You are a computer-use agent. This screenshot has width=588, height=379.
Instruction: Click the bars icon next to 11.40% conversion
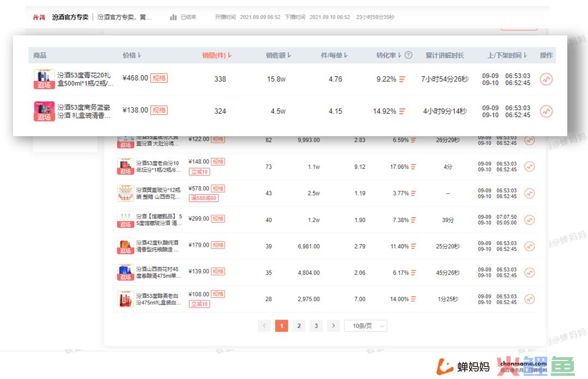click(x=413, y=246)
